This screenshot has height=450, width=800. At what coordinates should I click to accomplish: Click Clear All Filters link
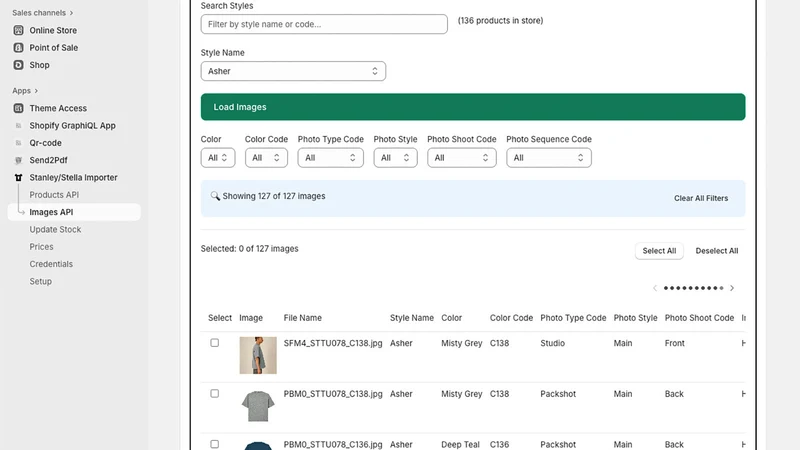pos(701,198)
